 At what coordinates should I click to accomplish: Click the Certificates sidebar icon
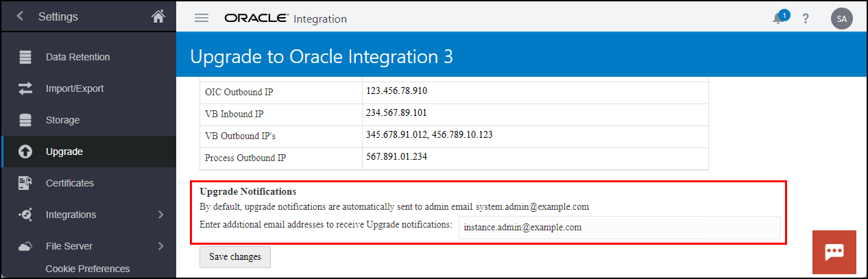pos(25,183)
